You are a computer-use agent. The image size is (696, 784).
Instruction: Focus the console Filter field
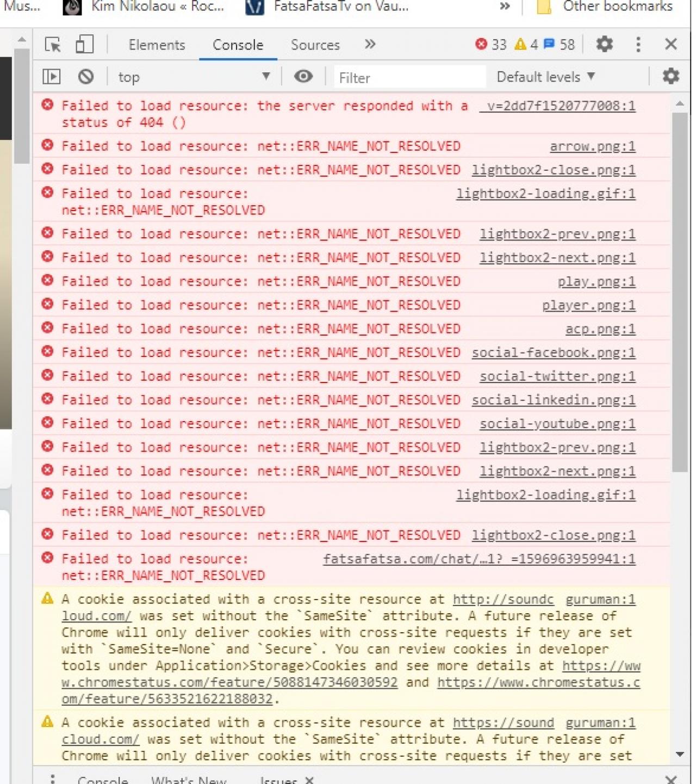coord(409,77)
